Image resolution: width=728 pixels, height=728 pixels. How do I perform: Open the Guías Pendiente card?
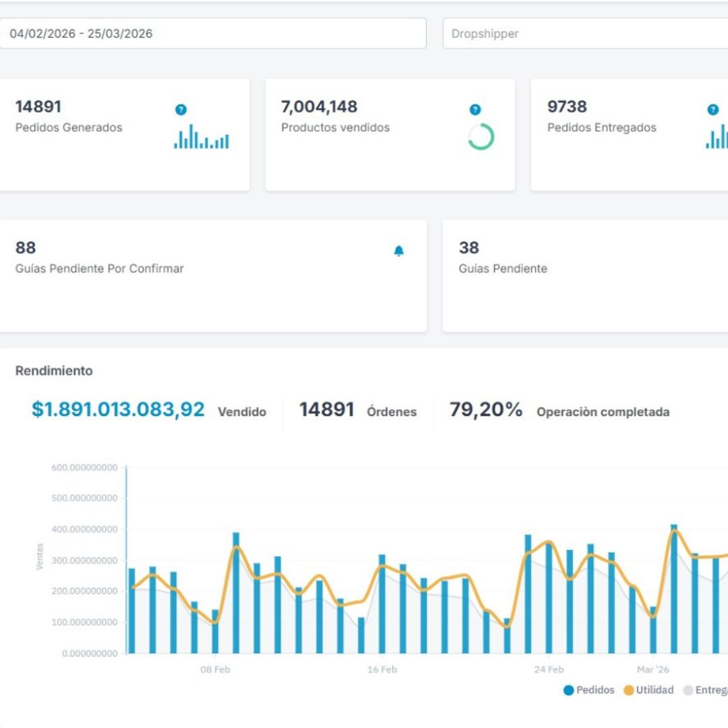pyautogui.click(x=585, y=276)
